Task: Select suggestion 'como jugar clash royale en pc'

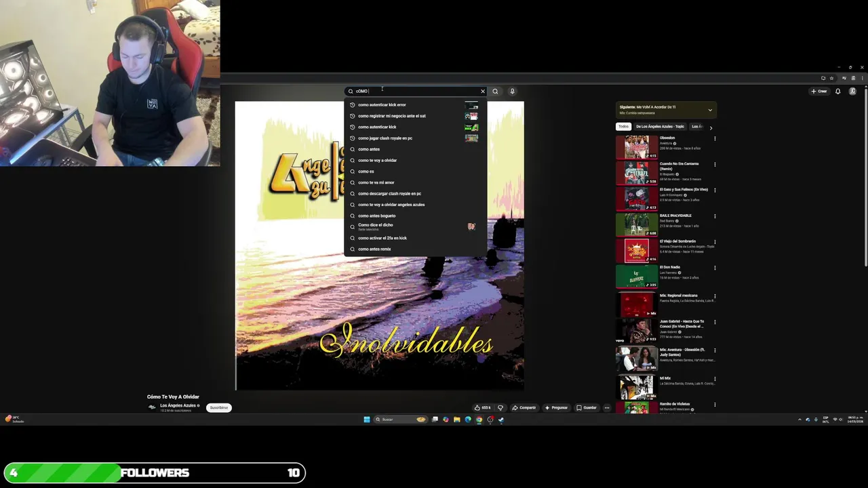Action: (x=415, y=138)
